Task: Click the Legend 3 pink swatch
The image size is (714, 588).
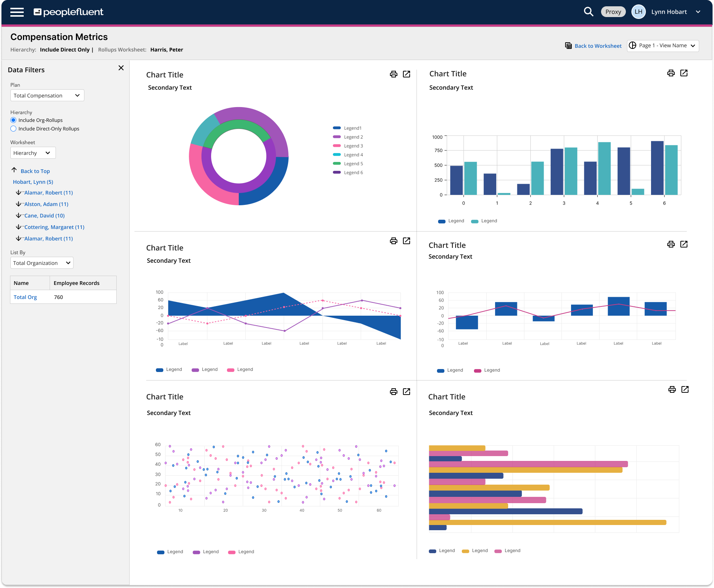Action: 337,146
